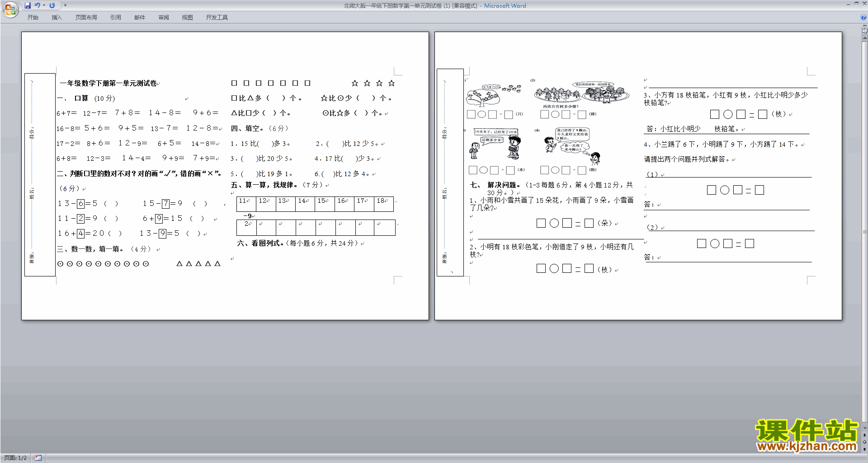
Task: Click the answer cell containing 2
Action: (246, 228)
